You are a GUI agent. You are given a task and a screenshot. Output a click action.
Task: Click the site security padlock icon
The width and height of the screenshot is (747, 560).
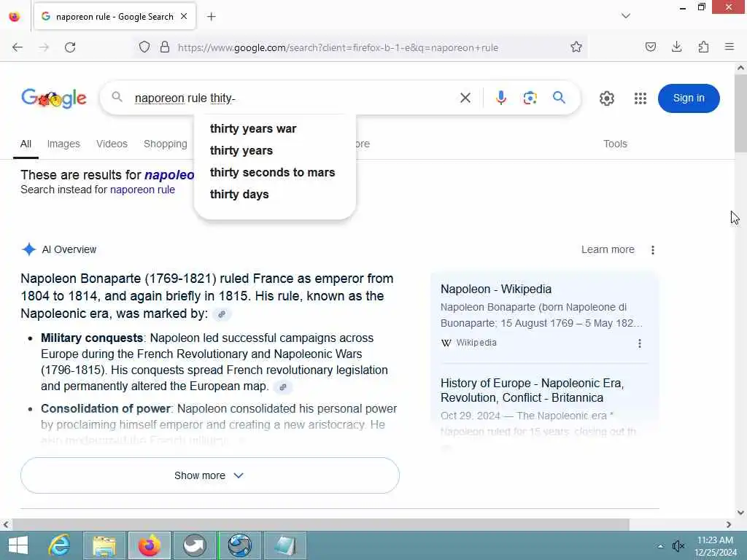(165, 47)
